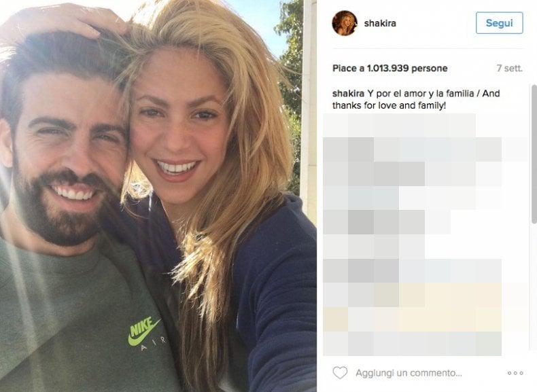The height and width of the screenshot is (392, 537).
Task: Click the comments scrollbar thumb
Action: 534,154
